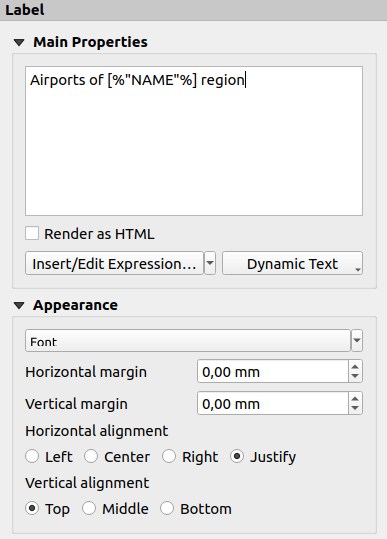Click inside the label text box

[194, 141]
